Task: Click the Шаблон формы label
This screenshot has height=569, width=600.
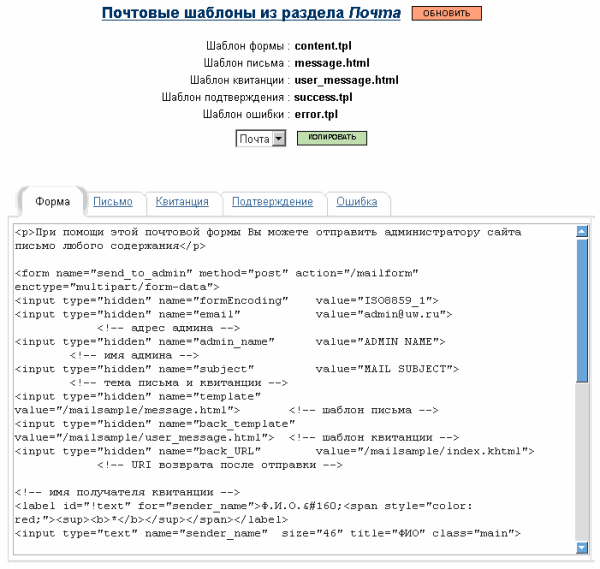Action: [x=246, y=46]
